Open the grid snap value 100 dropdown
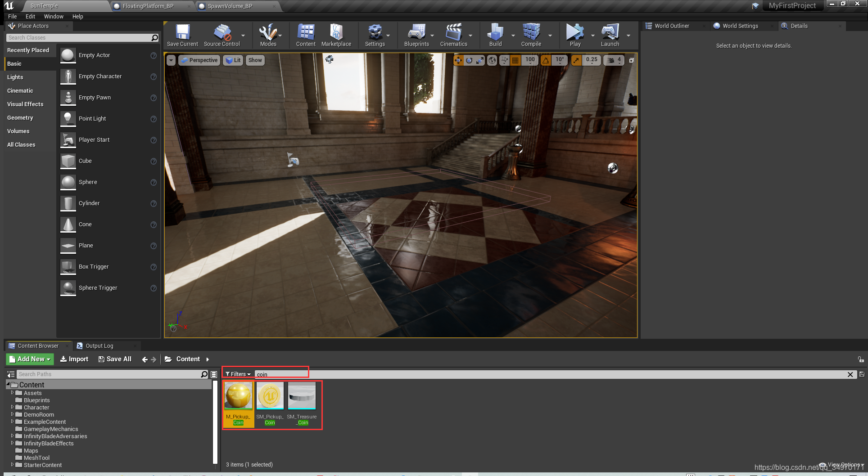 point(530,60)
